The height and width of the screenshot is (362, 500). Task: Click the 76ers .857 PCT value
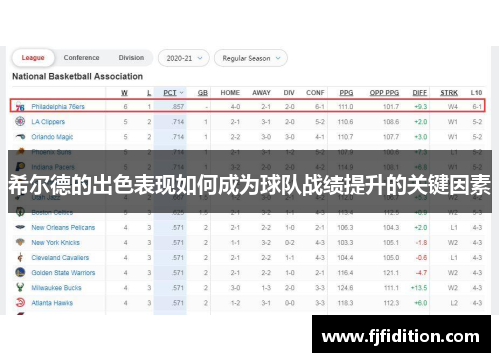point(178,107)
